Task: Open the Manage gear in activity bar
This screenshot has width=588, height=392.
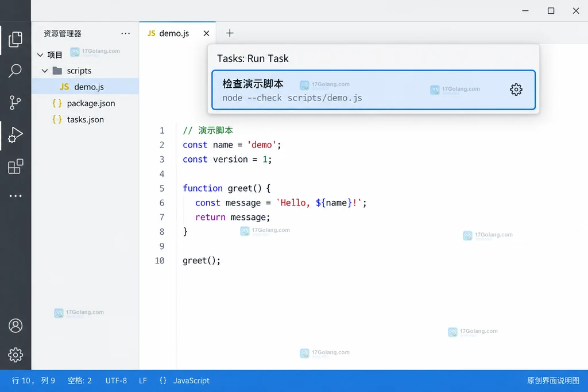Action: click(x=16, y=355)
